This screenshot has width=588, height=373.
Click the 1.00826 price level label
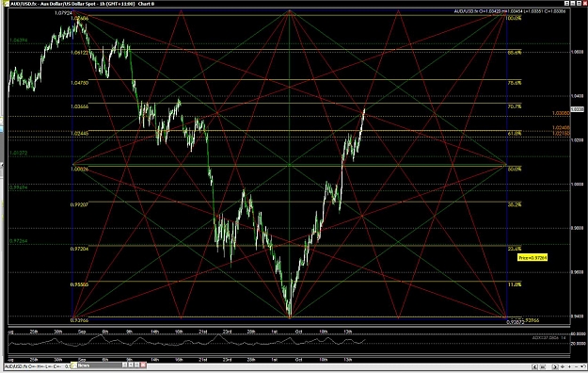[80, 169]
